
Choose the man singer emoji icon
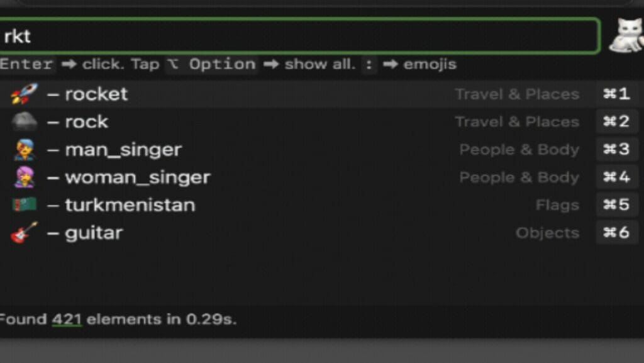pyautogui.click(x=25, y=150)
